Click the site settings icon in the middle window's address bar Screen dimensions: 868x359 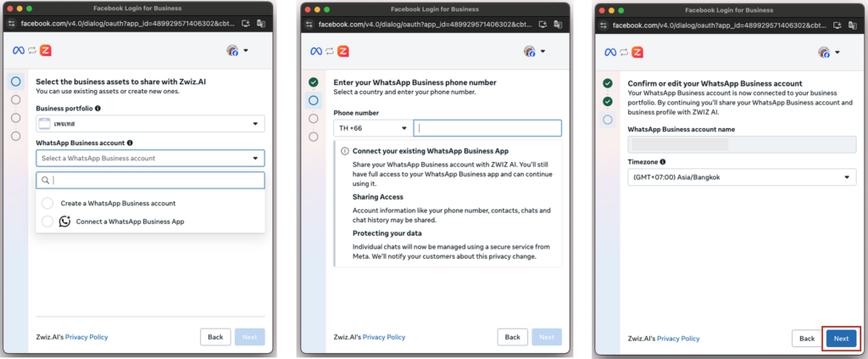308,25
